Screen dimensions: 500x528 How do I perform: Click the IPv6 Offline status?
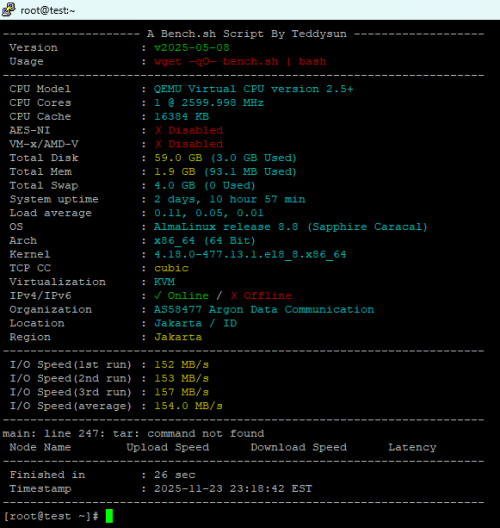pyautogui.click(x=261, y=296)
